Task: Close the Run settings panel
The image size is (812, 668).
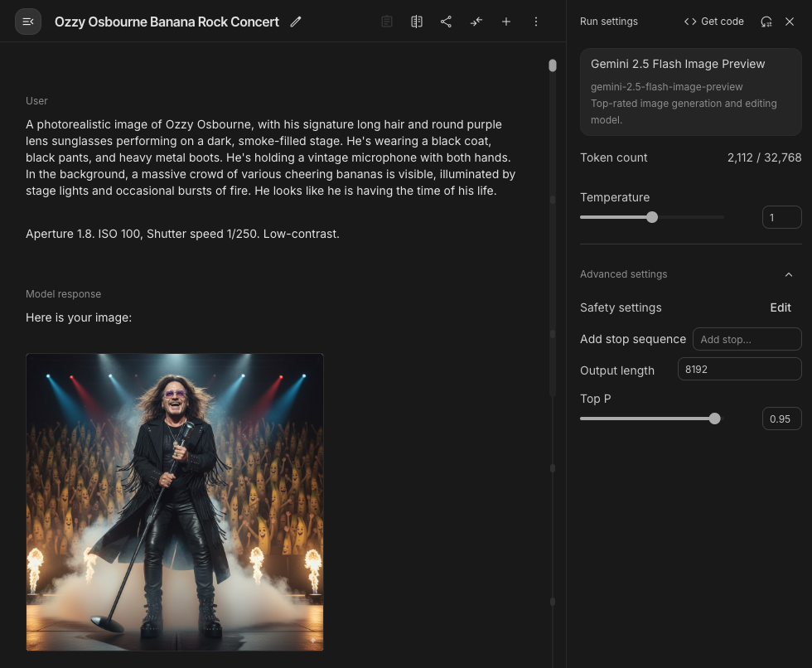Action: 789,22
